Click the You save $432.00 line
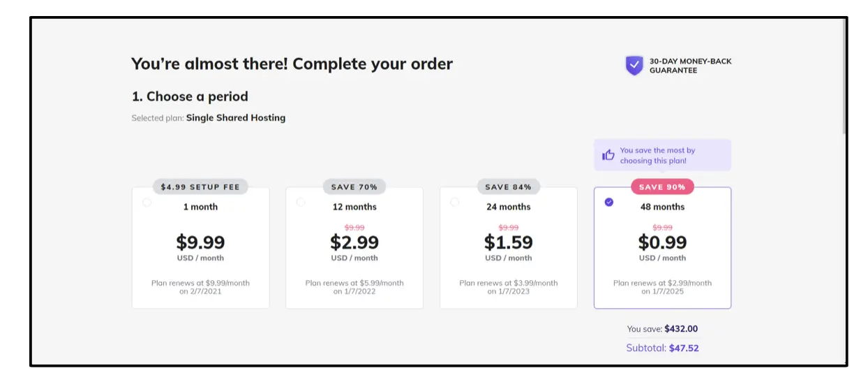868x380 pixels. tap(662, 329)
